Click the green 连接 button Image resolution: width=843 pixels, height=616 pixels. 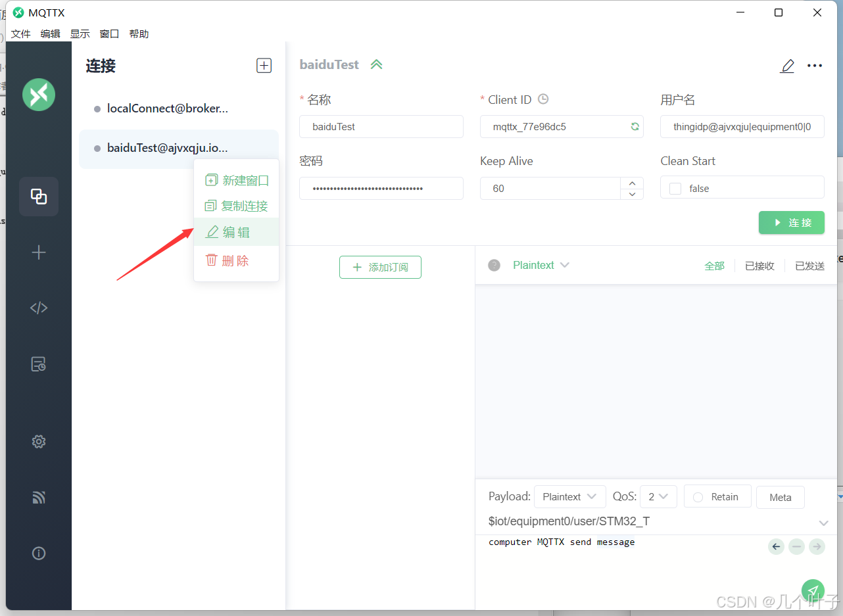point(792,223)
